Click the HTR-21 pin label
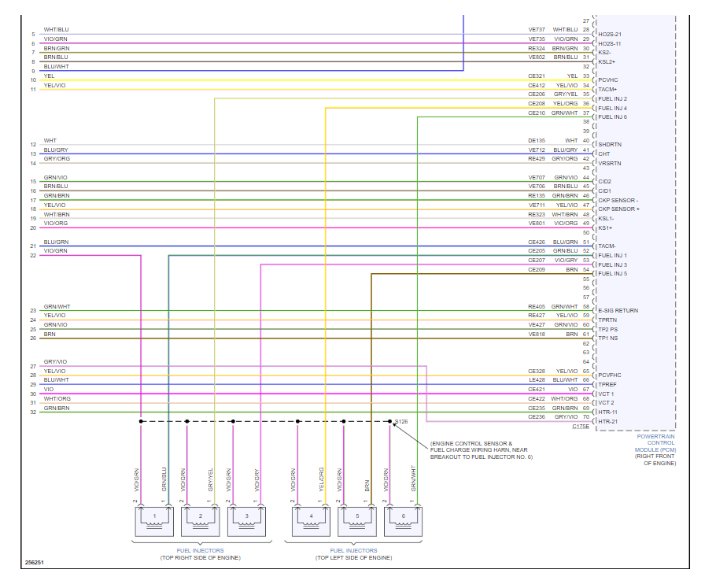 click(x=607, y=421)
